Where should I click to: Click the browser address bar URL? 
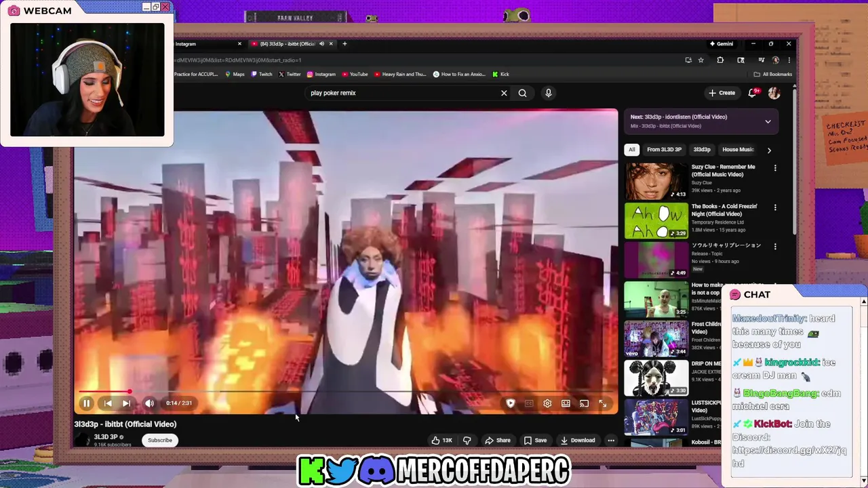click(x=237, y=60)
